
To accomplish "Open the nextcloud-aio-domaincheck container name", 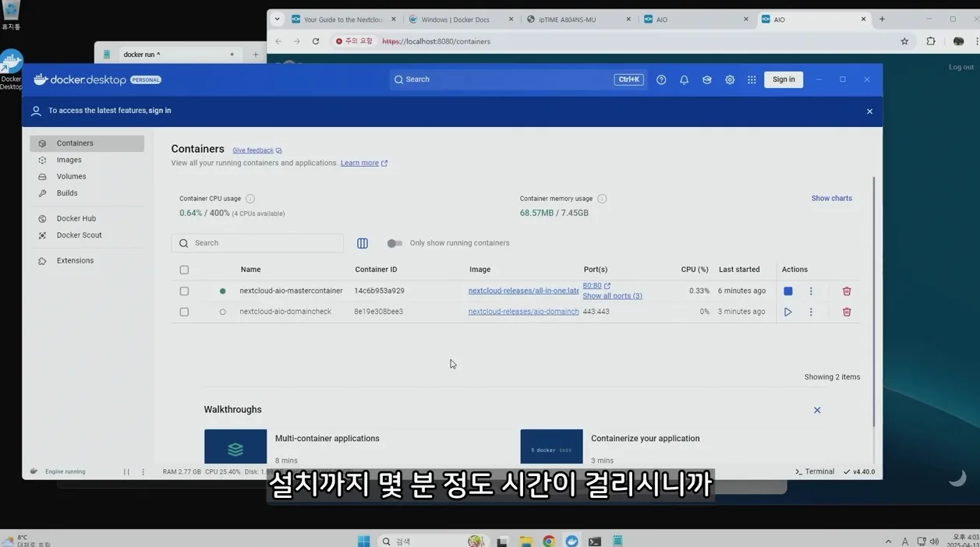I will 285,312.
